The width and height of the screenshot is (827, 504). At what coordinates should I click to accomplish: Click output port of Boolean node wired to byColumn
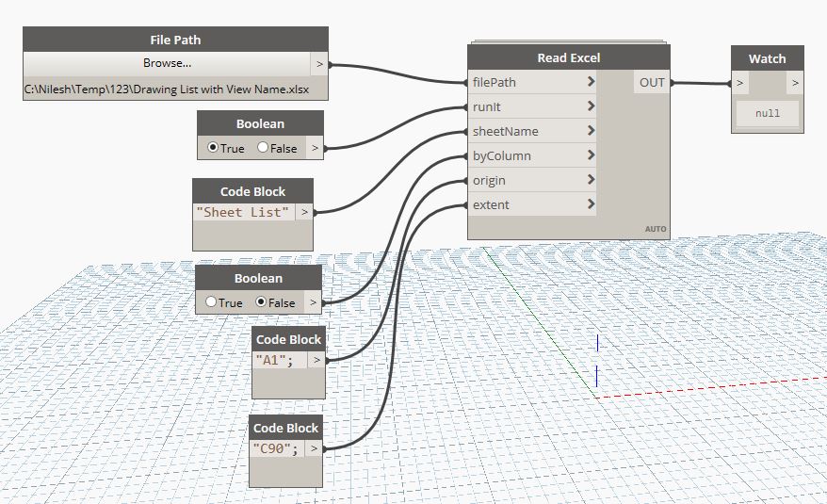313,303
